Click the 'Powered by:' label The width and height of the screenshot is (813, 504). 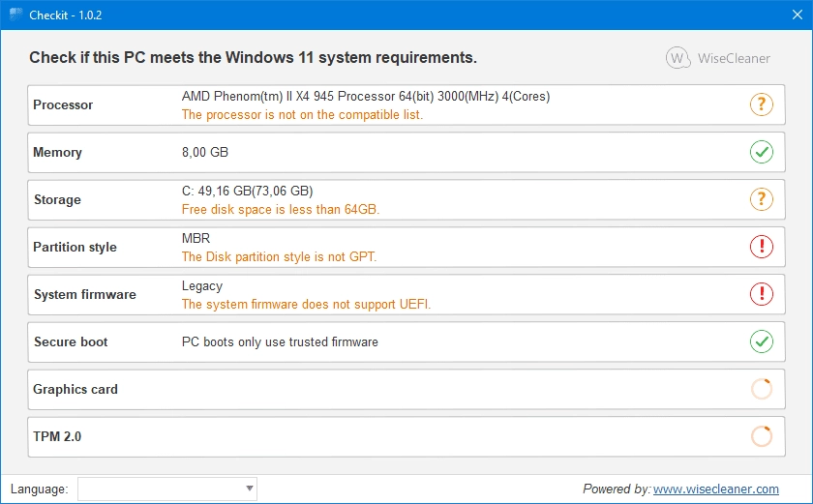point(617,489)
